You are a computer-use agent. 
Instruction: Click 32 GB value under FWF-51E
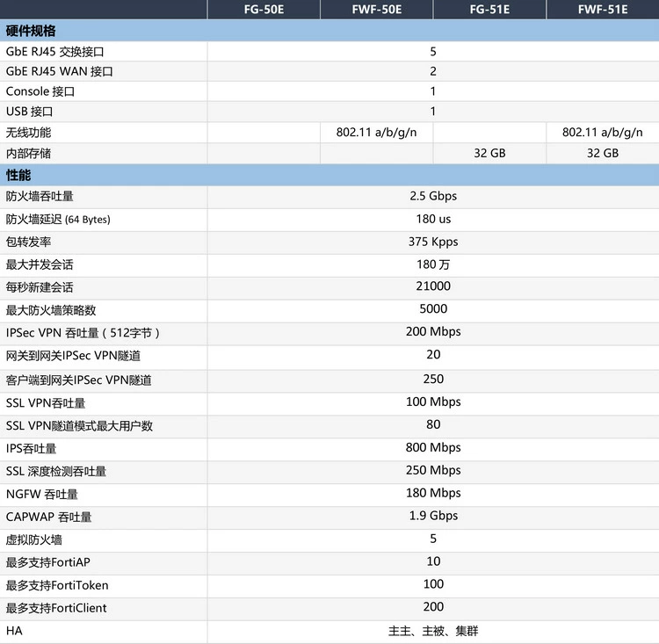(x=603, y=153)
